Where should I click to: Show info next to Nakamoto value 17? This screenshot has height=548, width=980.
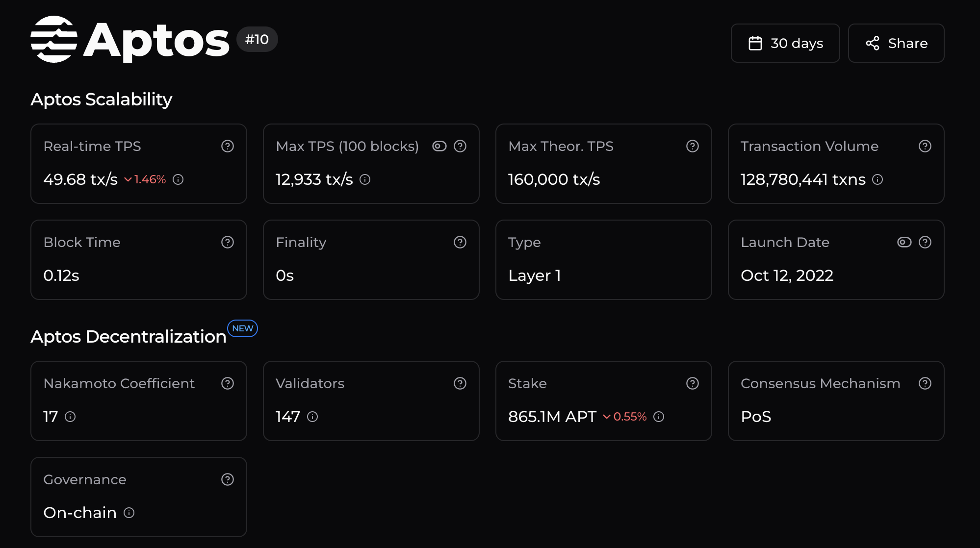(70, 417)
